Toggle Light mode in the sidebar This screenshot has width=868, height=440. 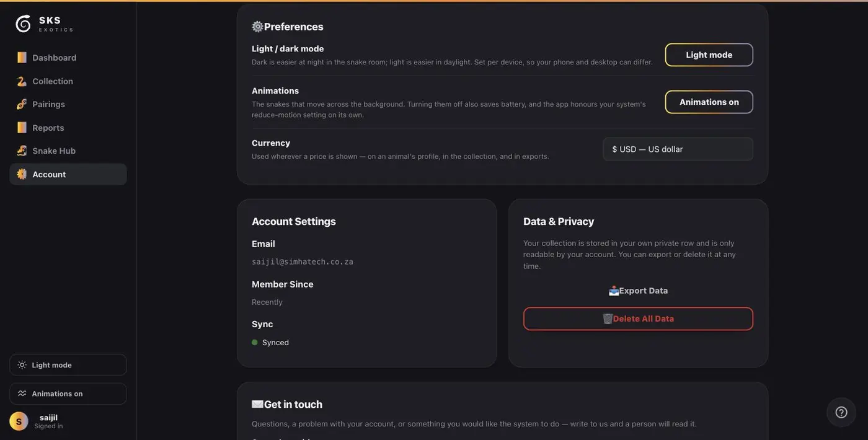(68, 365)
